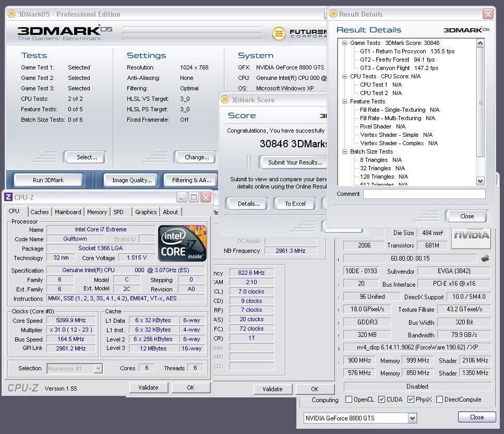Click the Run 3DMark button
The height and width of the screenshot is (434, 504).
[x=48, y=180]
